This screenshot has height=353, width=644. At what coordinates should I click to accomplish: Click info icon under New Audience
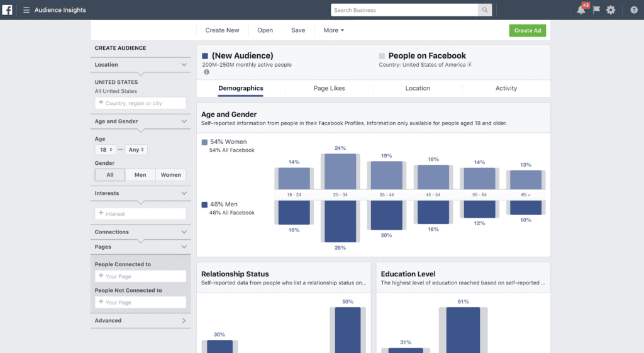pos(206,72)
